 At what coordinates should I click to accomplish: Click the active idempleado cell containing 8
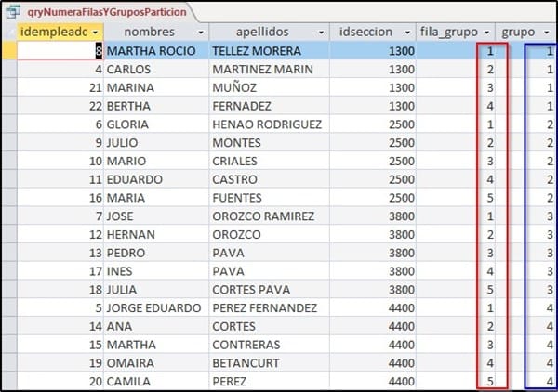pos(58,51)
